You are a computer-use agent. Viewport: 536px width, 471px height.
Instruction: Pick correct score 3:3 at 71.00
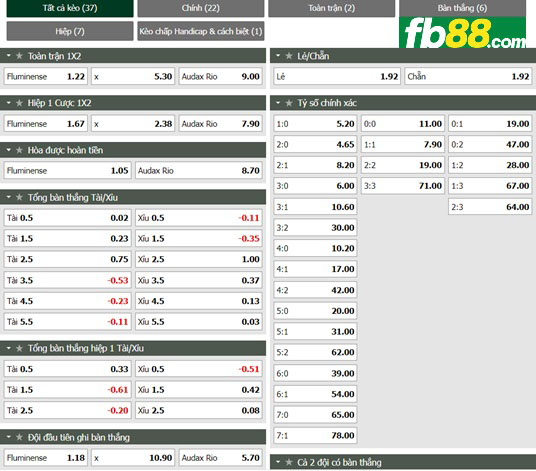[x=403, y=186]
